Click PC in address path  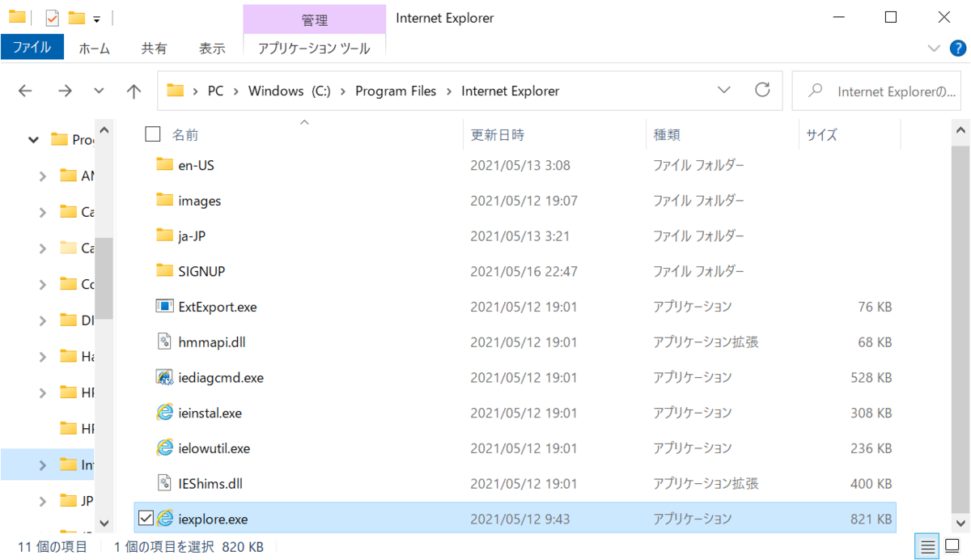click(215, 91)
